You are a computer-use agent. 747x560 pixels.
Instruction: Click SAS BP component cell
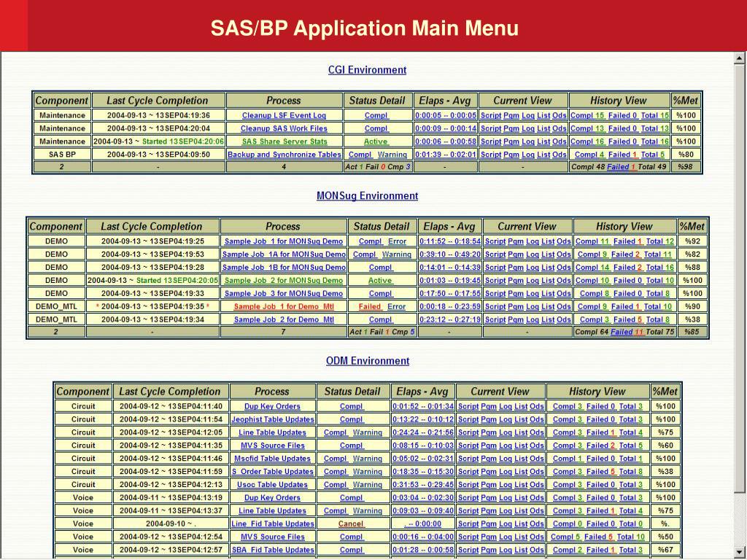tap(62, 155)
